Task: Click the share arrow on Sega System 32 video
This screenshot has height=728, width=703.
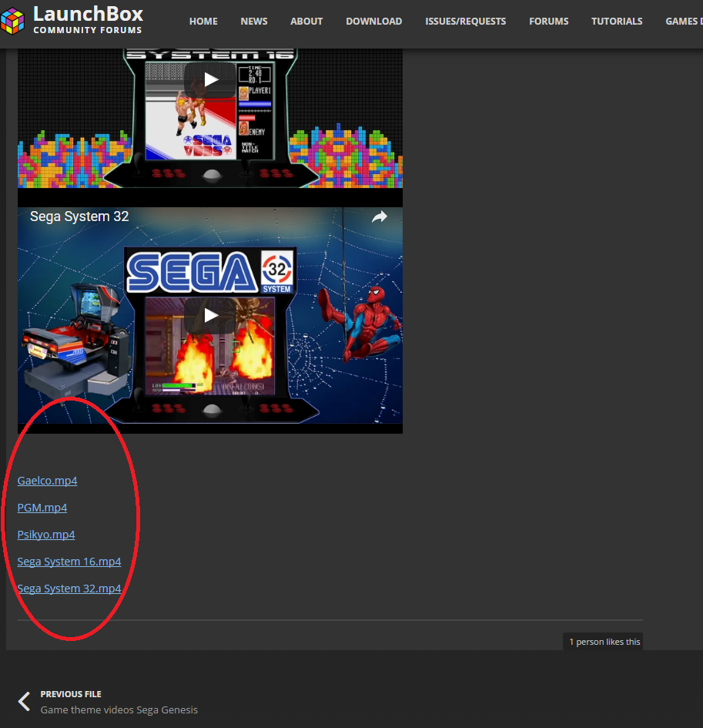Action: coord(380,216)
